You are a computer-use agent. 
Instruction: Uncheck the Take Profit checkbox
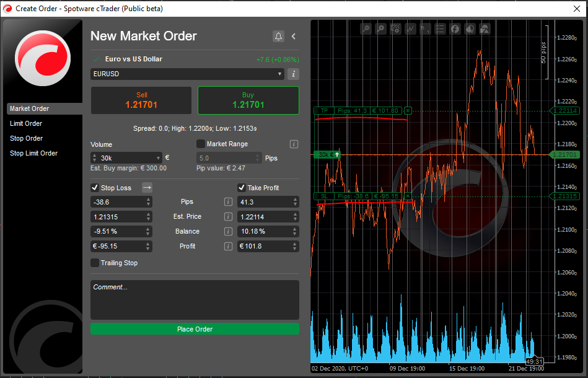242,188
